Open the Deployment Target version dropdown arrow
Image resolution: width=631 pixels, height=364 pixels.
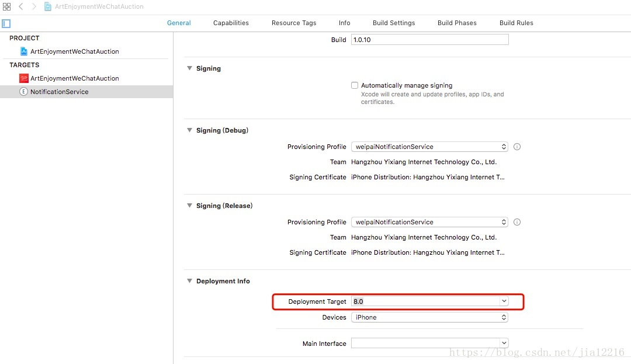click(x=504, y=301)
